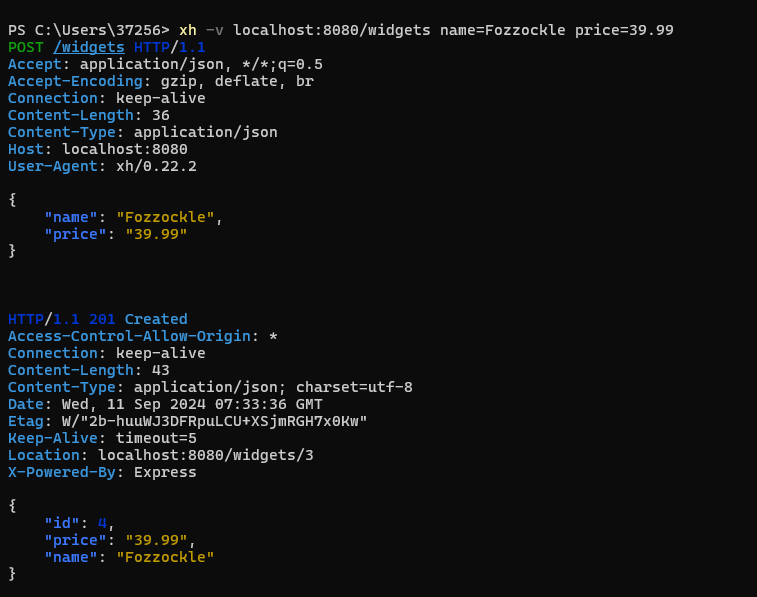757x597 pixels.
Task: Click the Access-Control-Allow-Origin header name
Action: [129, 336]
